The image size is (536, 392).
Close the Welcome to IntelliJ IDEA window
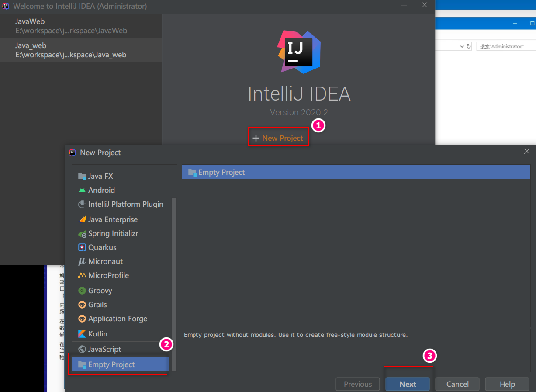(x=425, y=5)
